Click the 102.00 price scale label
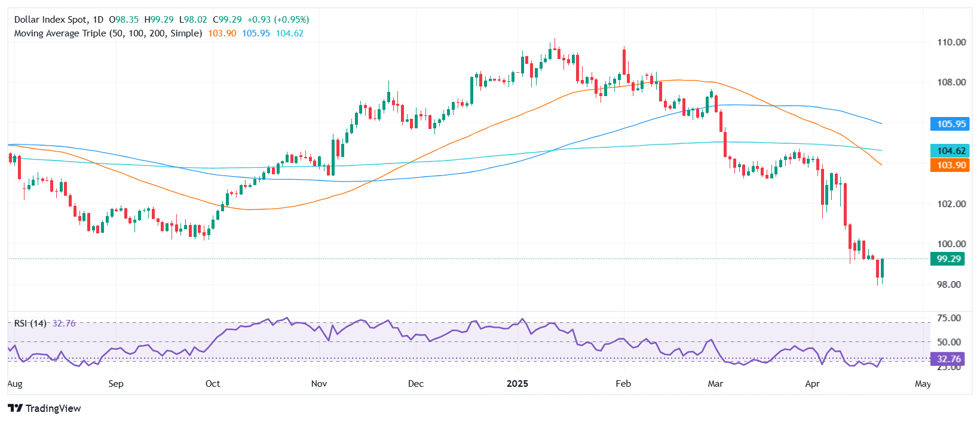This screenshot has height=422, width=980. pos(951,204)
